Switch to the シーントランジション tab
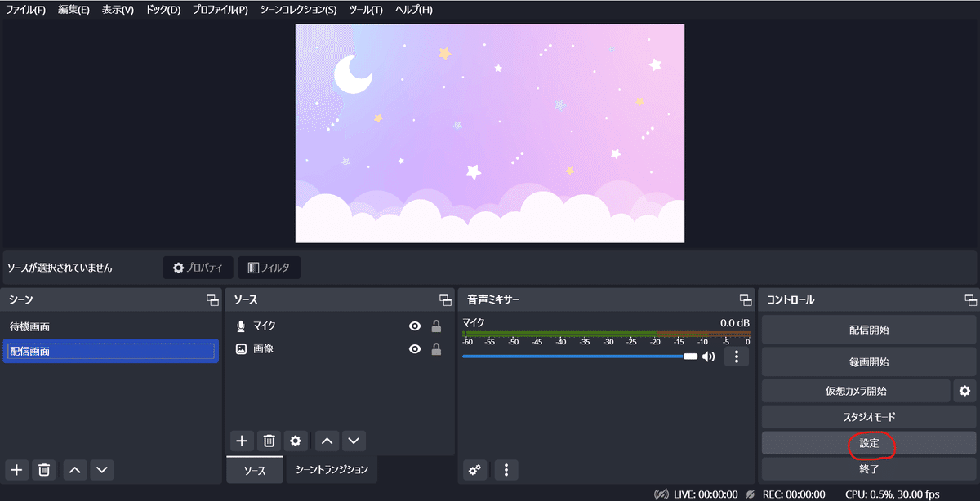980x501 pixels. [x=332, y=470]
